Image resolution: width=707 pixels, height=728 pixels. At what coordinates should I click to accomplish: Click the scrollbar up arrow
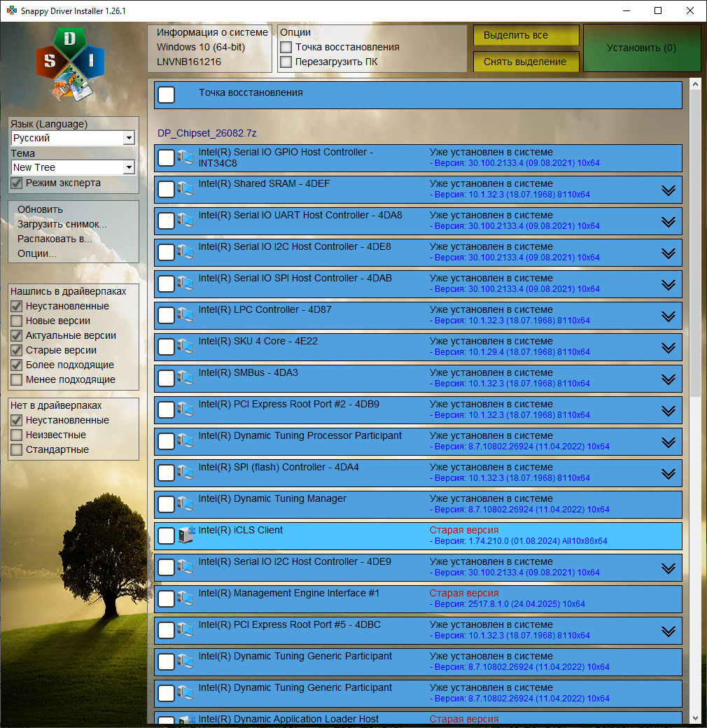click(x=695, y=84)
